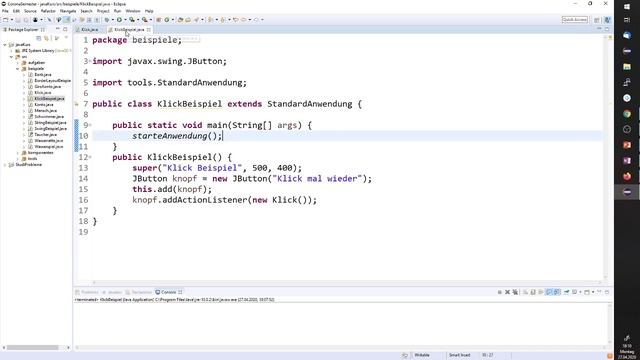Click the Windows Start button
This screenshot has width=640, height=360.
(627, 7)
